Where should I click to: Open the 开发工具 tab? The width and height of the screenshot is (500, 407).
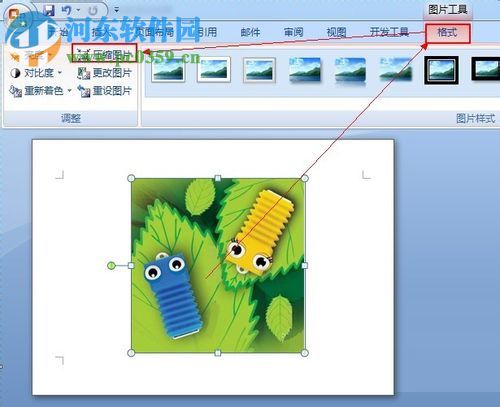[x=389, y=32]
